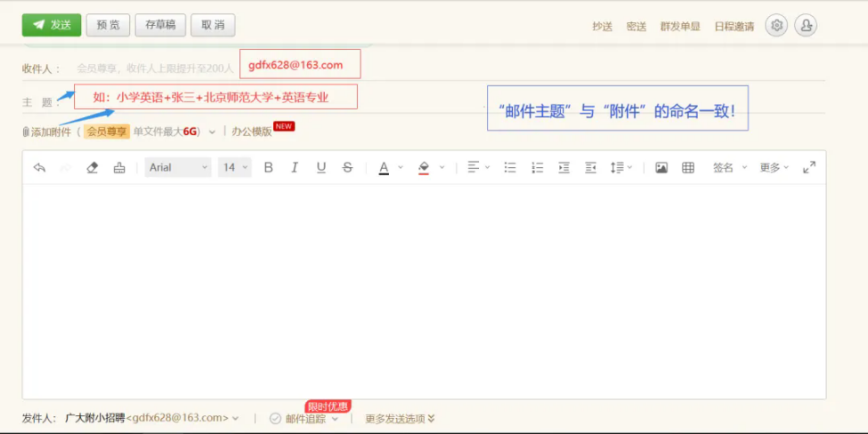Expand 更多发送选项 more sending options
The image size is (868, 434).
point(400,419)
